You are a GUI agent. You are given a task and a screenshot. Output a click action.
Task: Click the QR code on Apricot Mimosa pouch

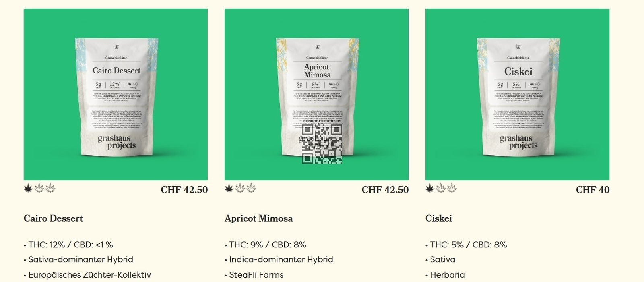(322, 144)
